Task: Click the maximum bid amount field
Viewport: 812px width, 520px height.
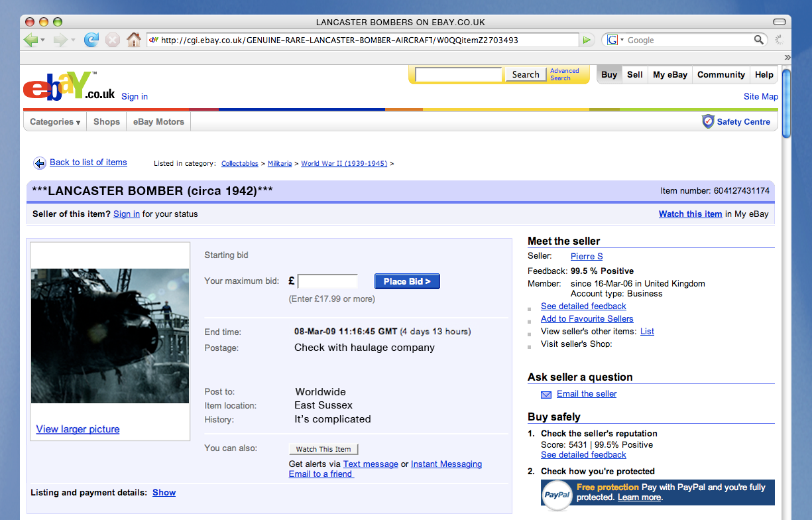Action: point(327,281)
